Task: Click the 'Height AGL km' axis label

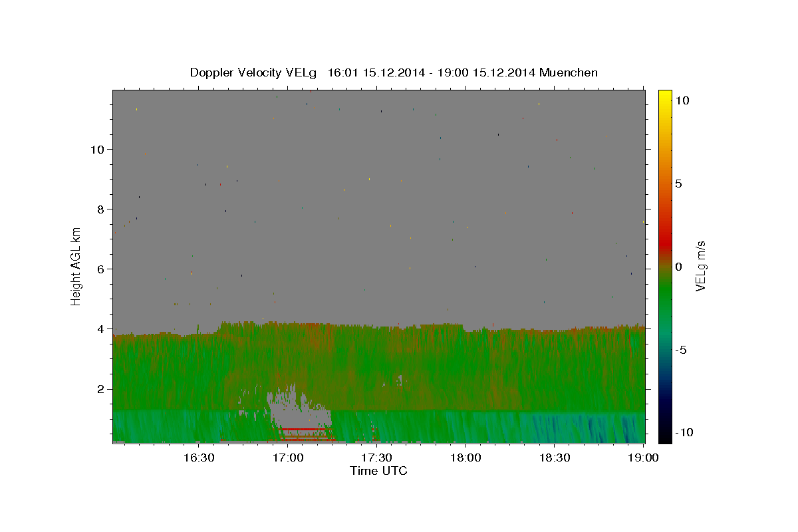Action: click(x=76, y=266)
